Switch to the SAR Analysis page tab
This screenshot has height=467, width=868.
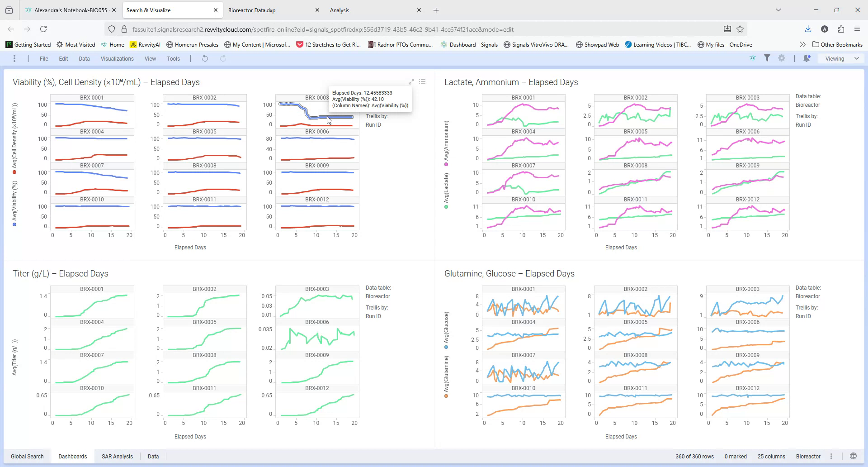tap(117, 456)
